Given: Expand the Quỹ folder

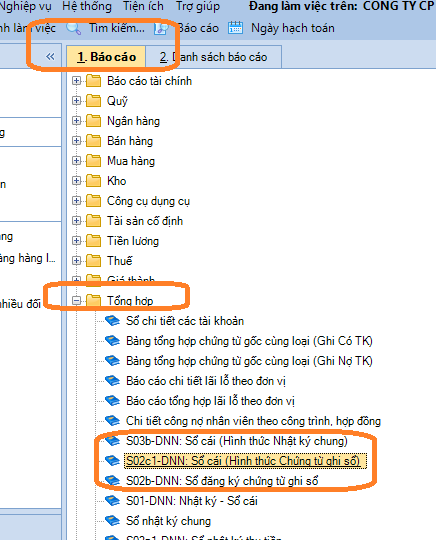Looking at the screenshot, I should [76, 101].
